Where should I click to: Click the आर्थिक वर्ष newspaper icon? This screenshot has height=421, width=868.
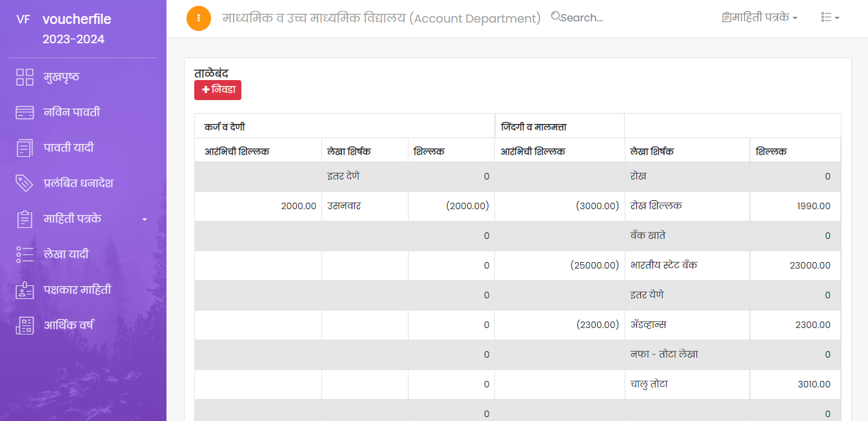tap(25, 325)
